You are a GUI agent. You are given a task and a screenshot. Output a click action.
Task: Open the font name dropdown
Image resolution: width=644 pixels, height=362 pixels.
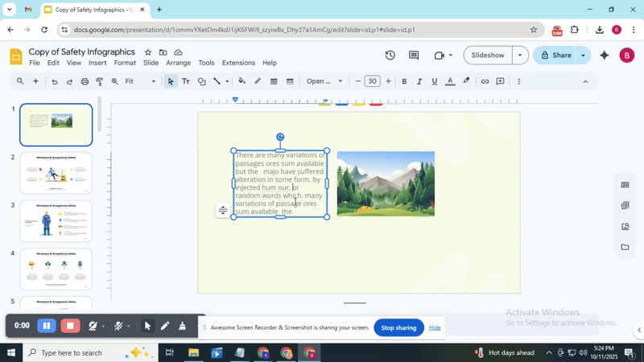point(324,81)
